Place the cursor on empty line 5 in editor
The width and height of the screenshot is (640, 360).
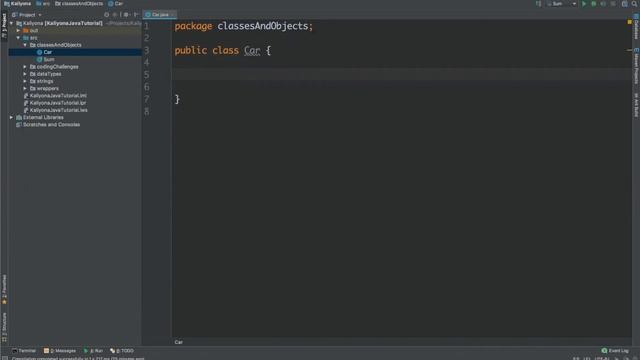(402, 75)
